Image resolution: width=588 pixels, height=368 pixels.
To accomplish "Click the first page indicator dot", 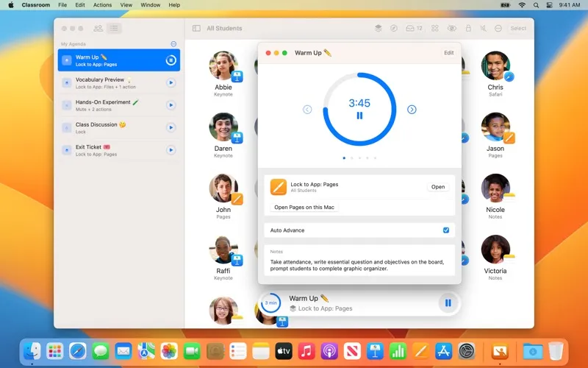I will point(344,158).
